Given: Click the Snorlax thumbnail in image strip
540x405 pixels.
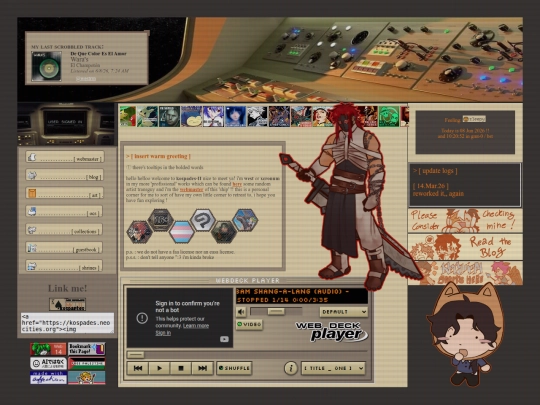Looking at the screenshot, I should [x=191, y=116].
